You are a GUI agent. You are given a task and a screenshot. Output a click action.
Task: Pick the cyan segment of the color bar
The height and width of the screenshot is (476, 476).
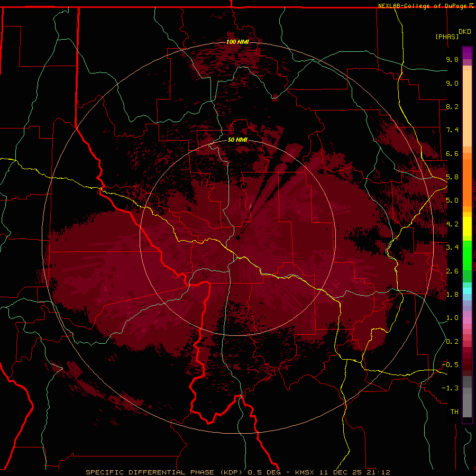pos(467,290)
